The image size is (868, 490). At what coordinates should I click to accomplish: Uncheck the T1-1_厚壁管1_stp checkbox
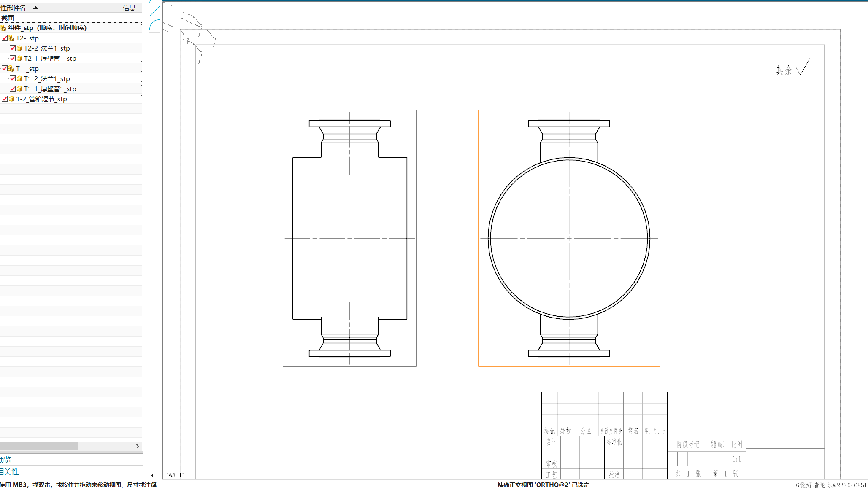[13, 89]
